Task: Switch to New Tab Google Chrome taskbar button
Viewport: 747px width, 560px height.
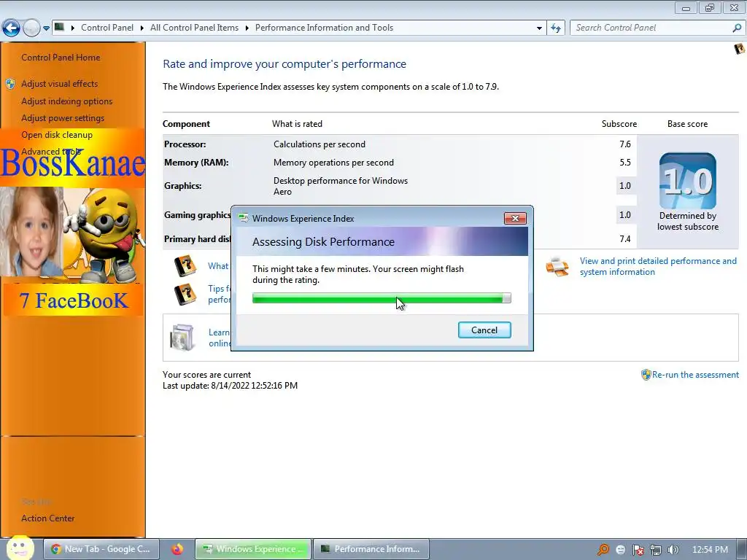Action: tap(101, 549)
